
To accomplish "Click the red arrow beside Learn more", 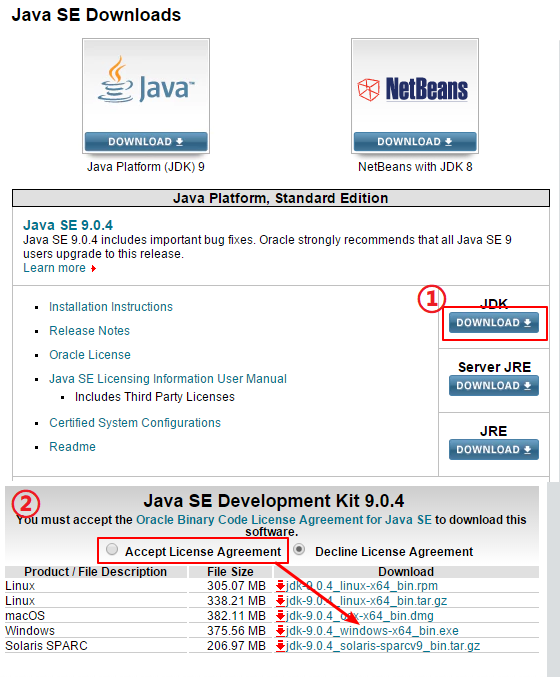I will [x=93, y=269].
